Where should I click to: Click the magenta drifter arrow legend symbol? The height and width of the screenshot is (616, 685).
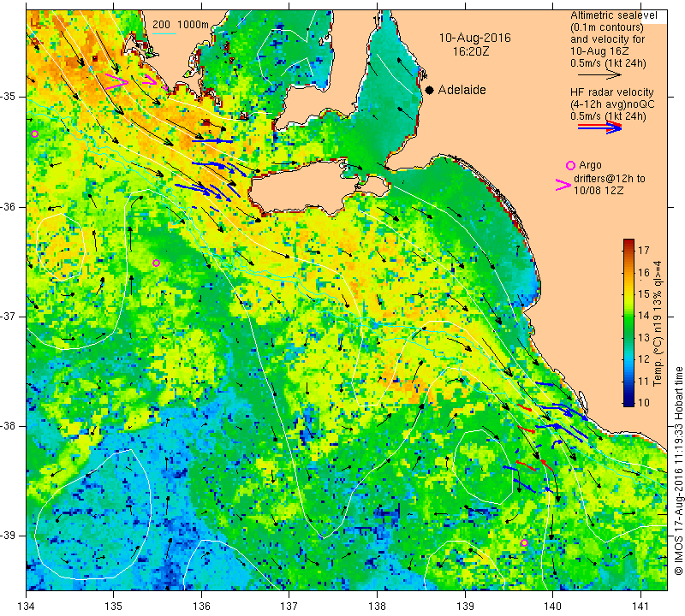[x=563, y=185]
